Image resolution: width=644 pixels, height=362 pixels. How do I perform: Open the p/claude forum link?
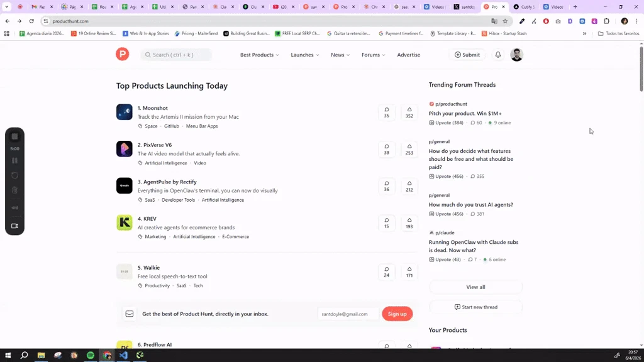pyautogui.click(x=445, y=233)
